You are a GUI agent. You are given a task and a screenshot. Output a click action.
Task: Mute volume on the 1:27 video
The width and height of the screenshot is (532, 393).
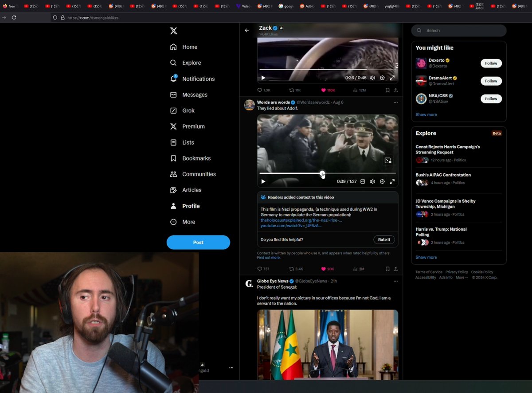tap(372, 181)
